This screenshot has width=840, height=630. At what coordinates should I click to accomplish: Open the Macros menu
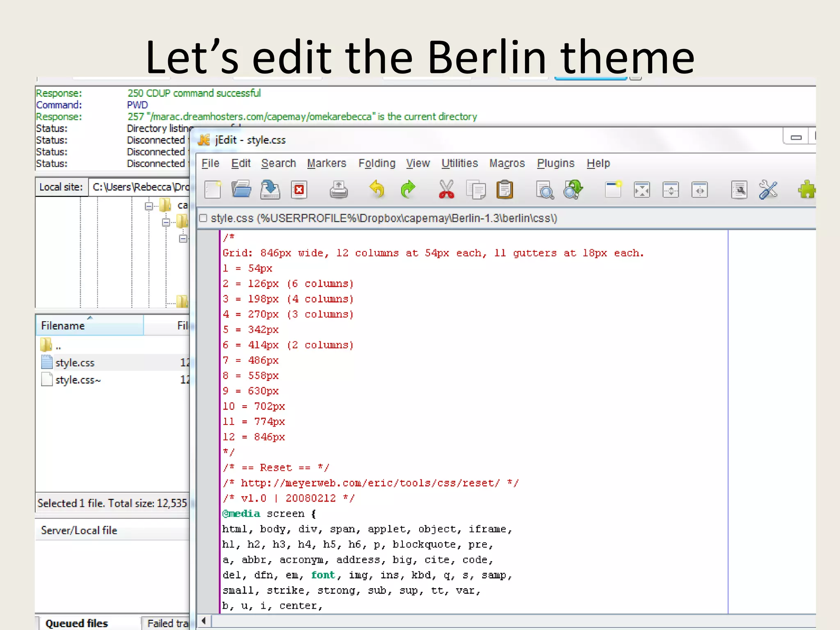point(507,163)
